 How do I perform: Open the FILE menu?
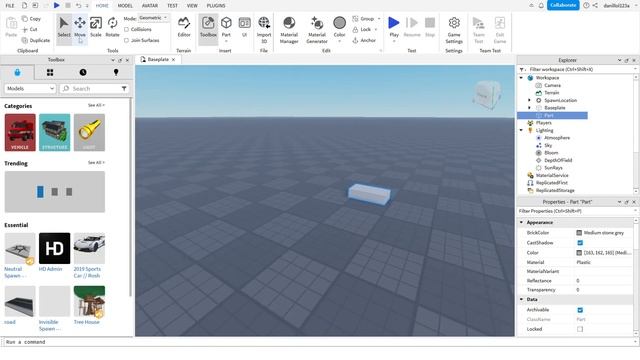[x=10, y=6]
